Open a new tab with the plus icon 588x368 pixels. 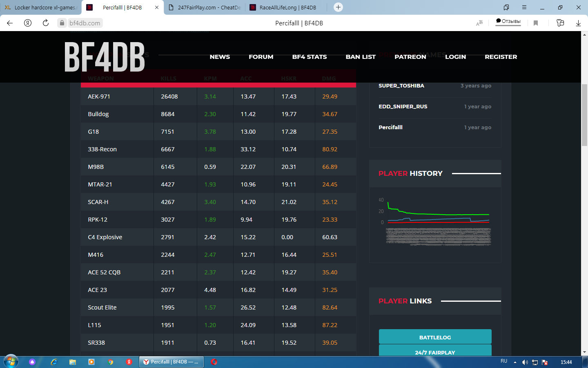pos(338,7)
